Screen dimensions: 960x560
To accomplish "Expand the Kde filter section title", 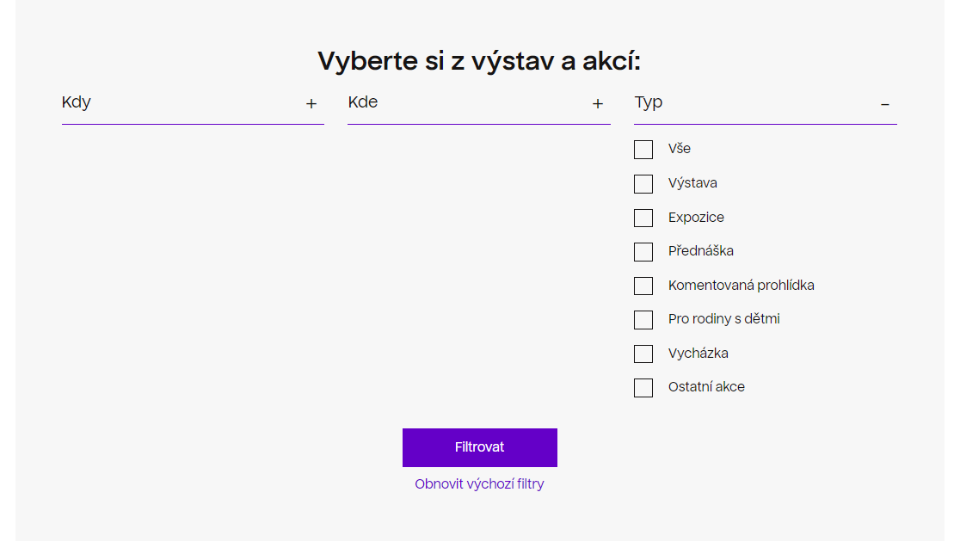I will [x=363, y=102].
